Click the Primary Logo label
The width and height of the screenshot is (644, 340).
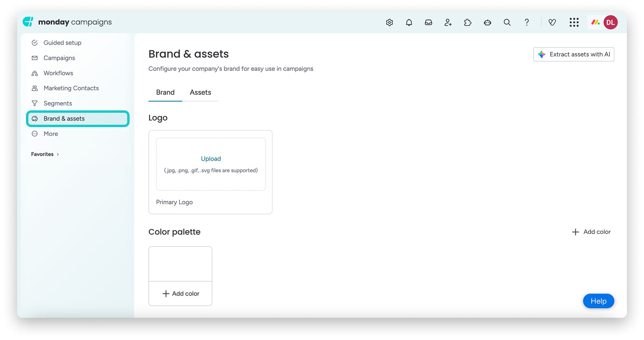(174, 202)
